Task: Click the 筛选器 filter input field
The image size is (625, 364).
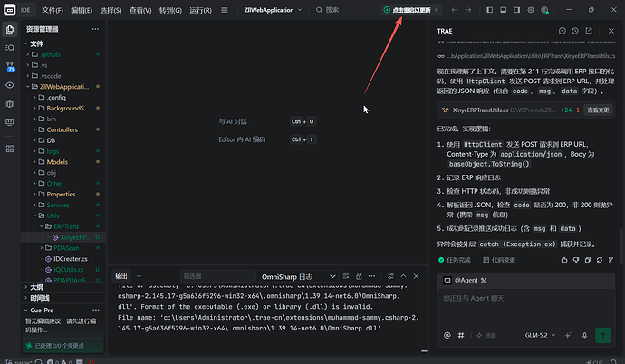Action: point(216,276)
